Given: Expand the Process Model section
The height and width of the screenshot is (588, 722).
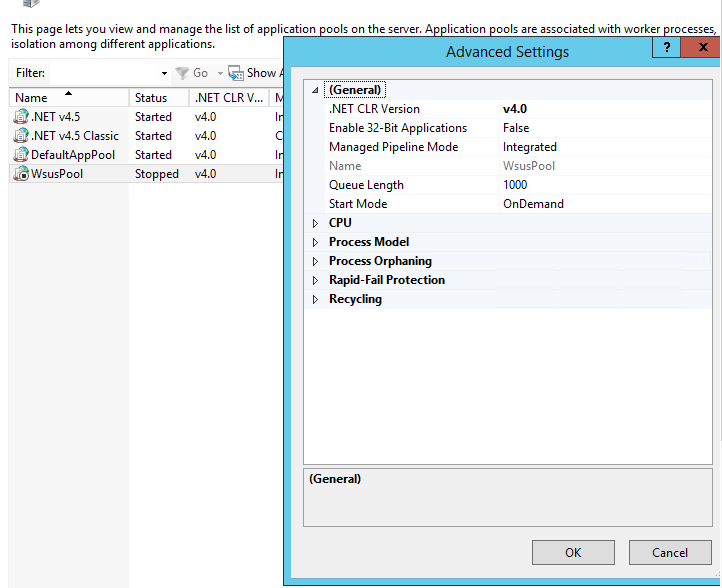Looking at the screenshot, I should [x=315, y=242].
